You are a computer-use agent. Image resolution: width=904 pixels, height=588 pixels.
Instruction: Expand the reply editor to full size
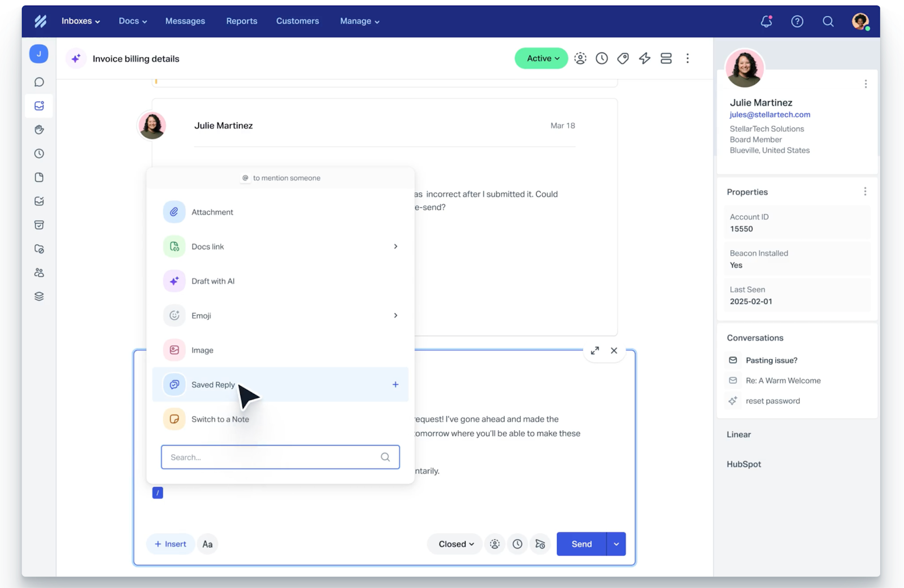(595, 351)
